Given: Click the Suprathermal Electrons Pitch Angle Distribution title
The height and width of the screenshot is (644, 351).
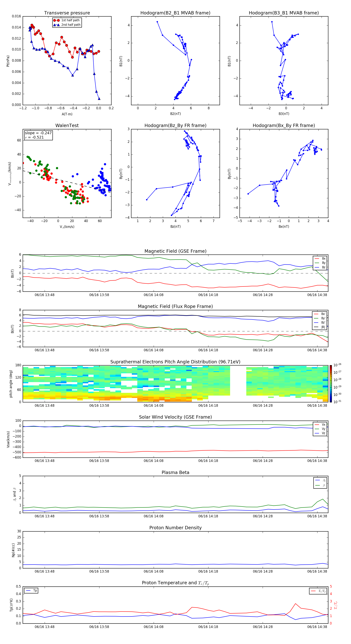Looking at the screenshot, I should click(x=175, y=362).
